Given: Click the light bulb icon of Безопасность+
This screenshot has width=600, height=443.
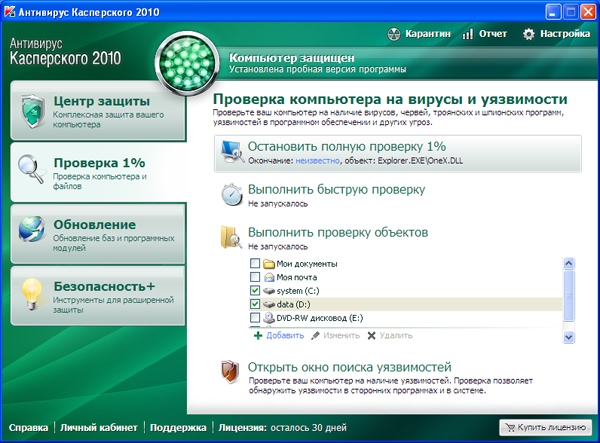Looking at the screenshot, I should click(32, 293).
